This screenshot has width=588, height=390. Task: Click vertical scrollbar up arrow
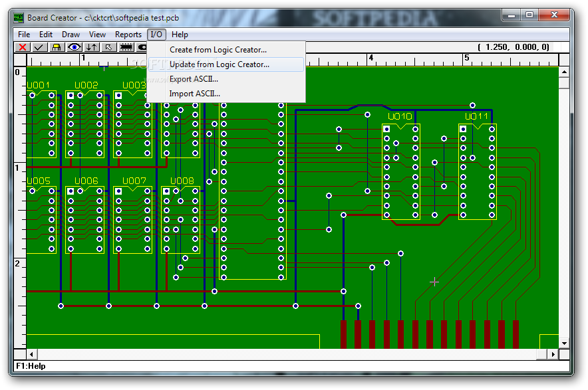(564, 72)
